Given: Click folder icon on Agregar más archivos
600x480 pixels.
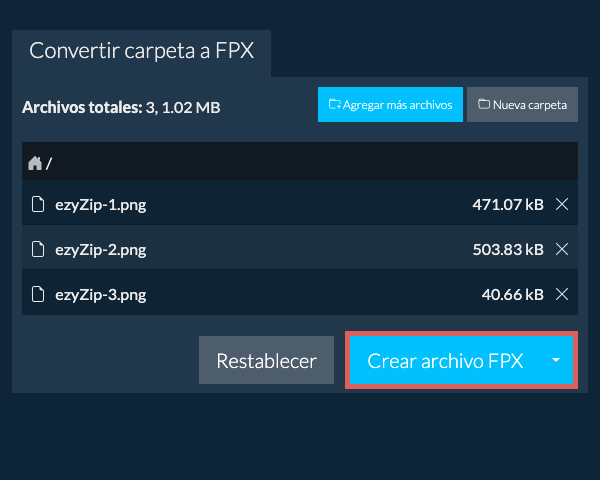Looking at the screenshot, I should [335, 104].
